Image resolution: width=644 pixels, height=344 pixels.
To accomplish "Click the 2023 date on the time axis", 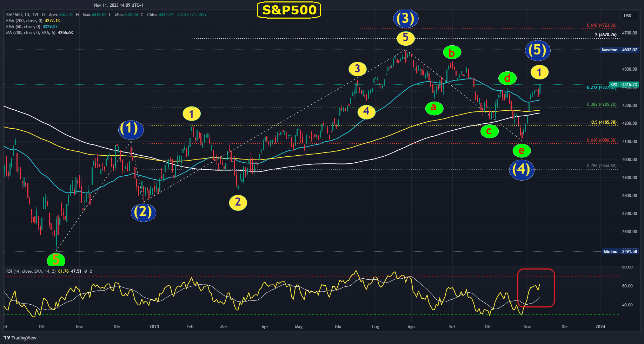I will point(154,327).
